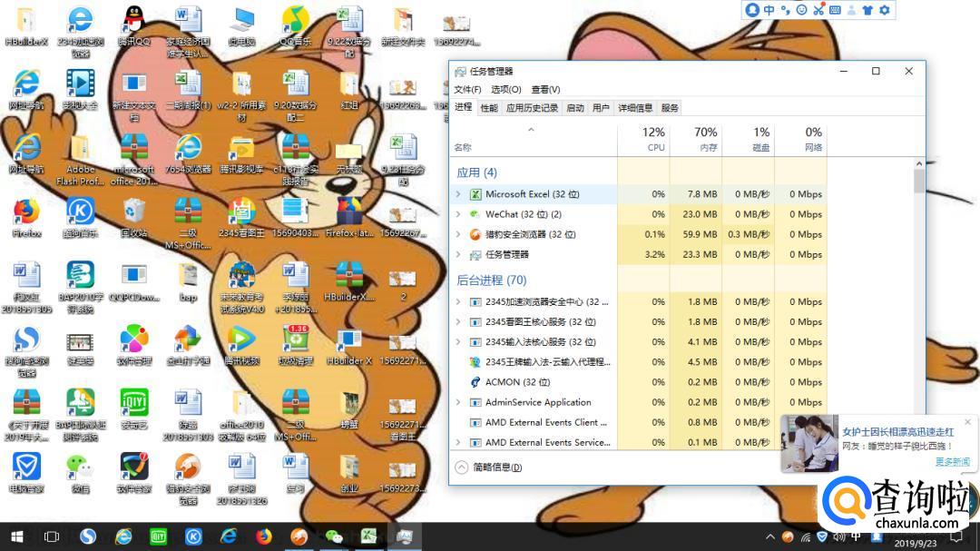This screenshot has height=551, width=980.
Task: Expand the AMD External Events Service row
Action: point(458,442)
